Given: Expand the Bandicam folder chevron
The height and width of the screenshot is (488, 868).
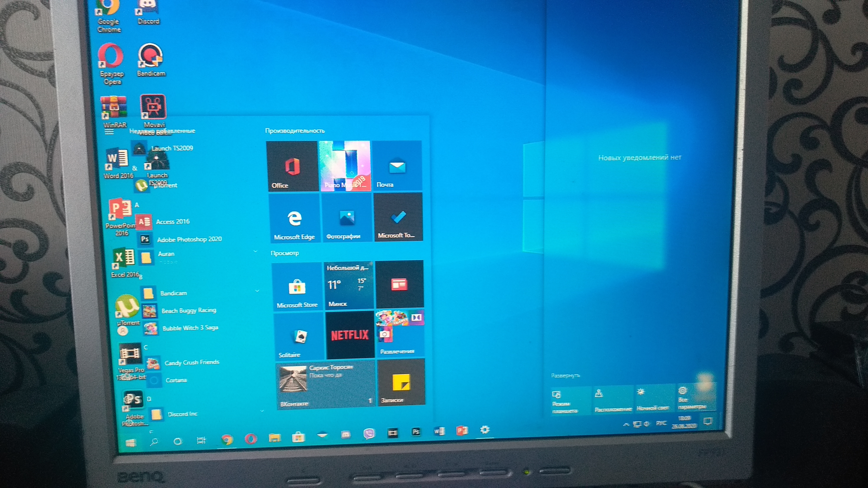Looking at the screenshot, I should (x=257, y=290).
